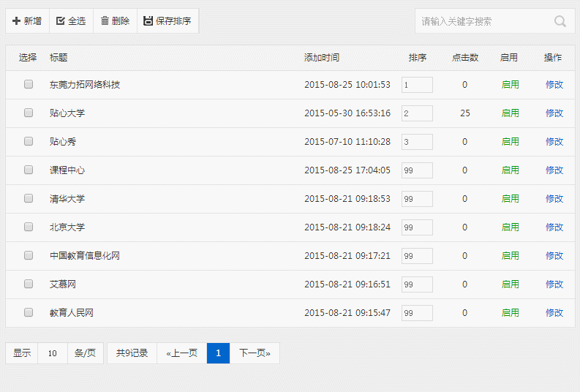Edit the sort value for 中国教育信息化网
The width and height of the screenshot is (580, 392).
point(417,256)
